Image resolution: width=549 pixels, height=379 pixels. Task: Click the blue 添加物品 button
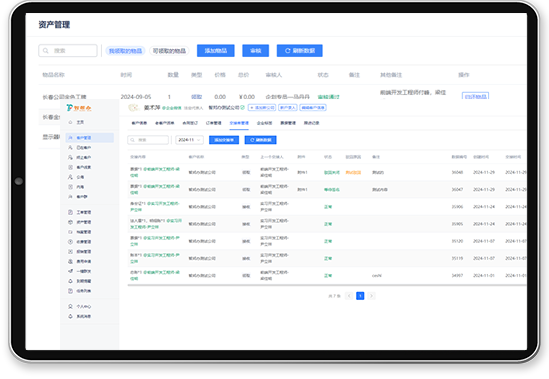pyautogui.click(x=216, y=51)
